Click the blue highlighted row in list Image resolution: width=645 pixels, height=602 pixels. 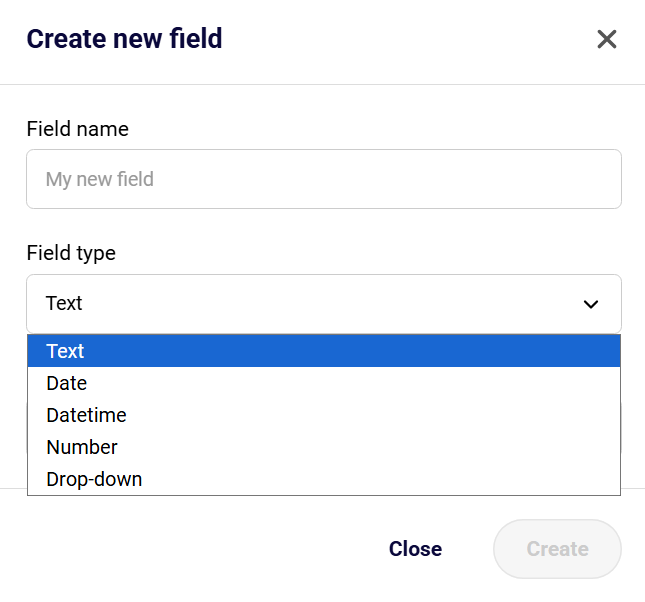coord(323,351)
